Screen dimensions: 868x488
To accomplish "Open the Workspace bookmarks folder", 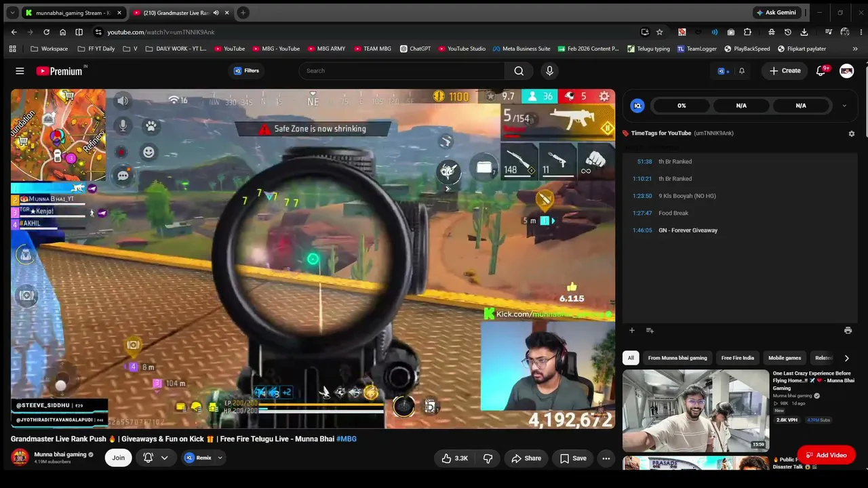I will pyautogui.click(x=50, y=49).
